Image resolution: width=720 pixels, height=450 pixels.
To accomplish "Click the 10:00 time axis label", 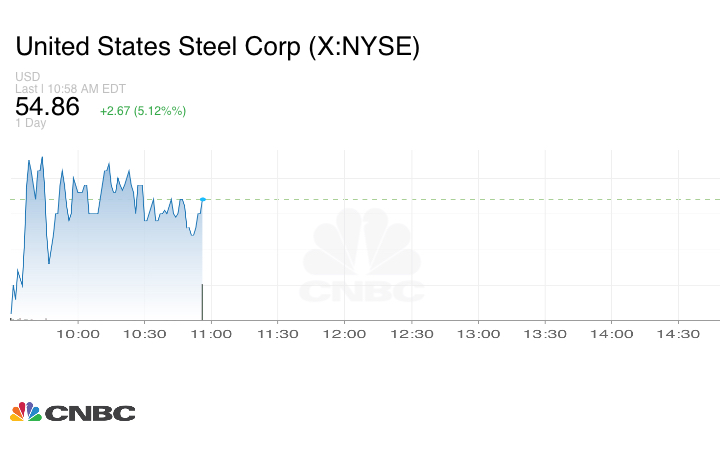I will click(x=78, y=334).
